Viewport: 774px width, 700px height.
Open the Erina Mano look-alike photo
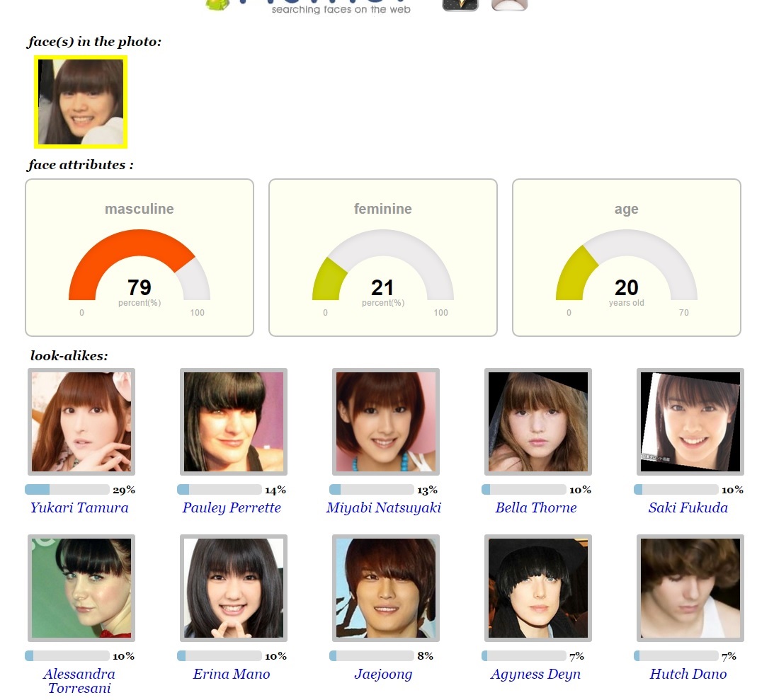[x=234, y=588]
